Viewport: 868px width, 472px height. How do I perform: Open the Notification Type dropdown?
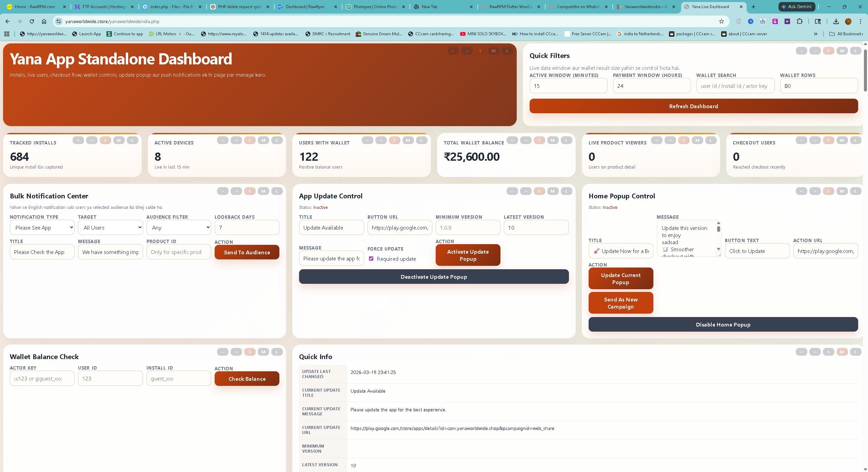click(42, 228)
